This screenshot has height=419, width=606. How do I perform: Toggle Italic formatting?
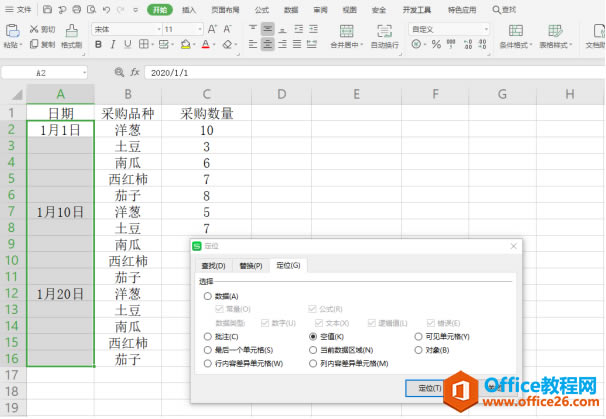[113, 44]
